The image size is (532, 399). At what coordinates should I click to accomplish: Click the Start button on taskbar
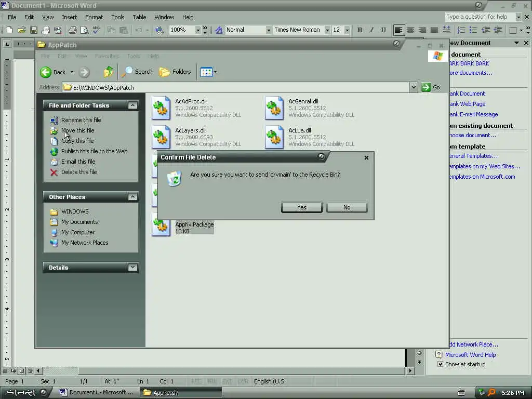click(26, 393)
